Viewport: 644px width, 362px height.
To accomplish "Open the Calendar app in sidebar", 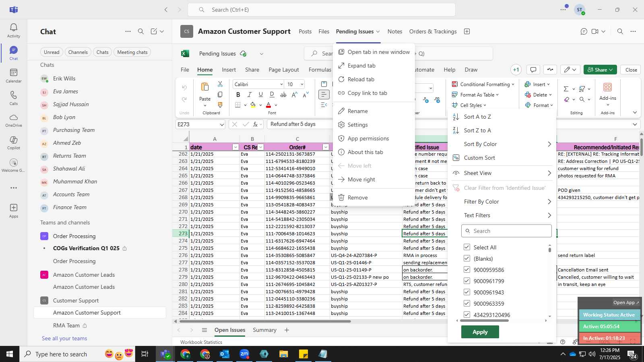I will 13,76.
